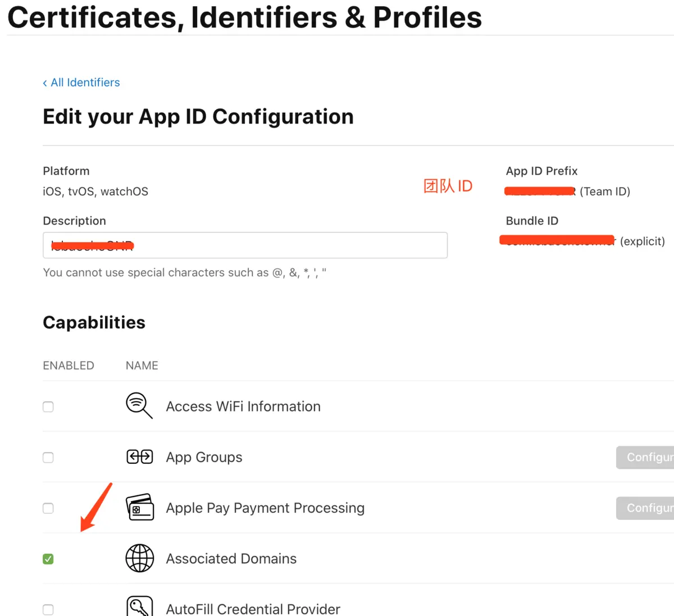The image size is (674, 616).
Task: Click the Access WiFi Information icon
Action: coord(139,405)
